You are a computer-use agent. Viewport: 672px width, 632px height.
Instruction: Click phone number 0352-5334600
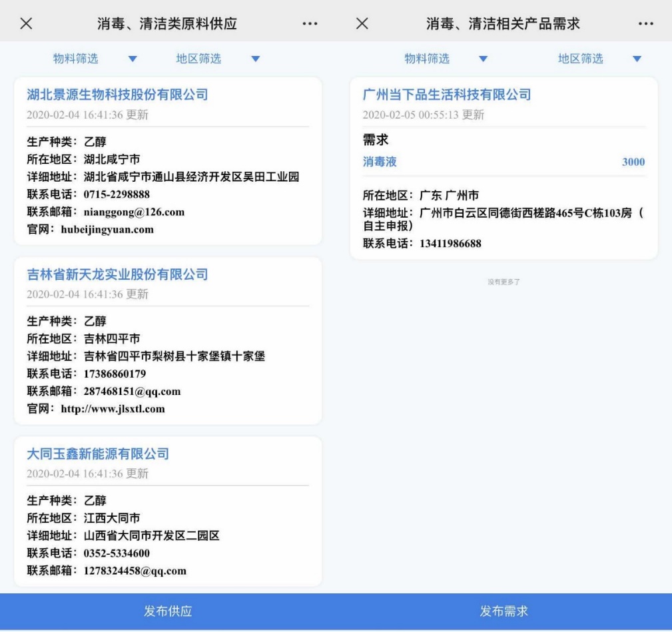117,553
